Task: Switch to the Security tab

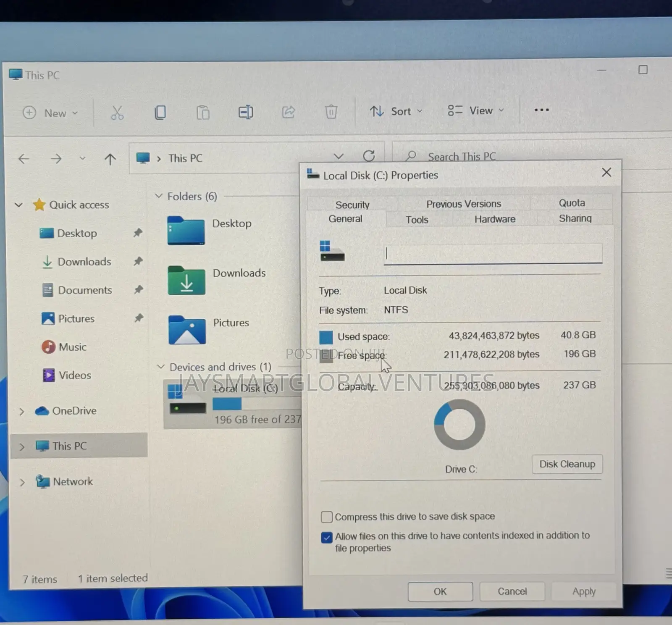Action: click(x=352, y=205)
